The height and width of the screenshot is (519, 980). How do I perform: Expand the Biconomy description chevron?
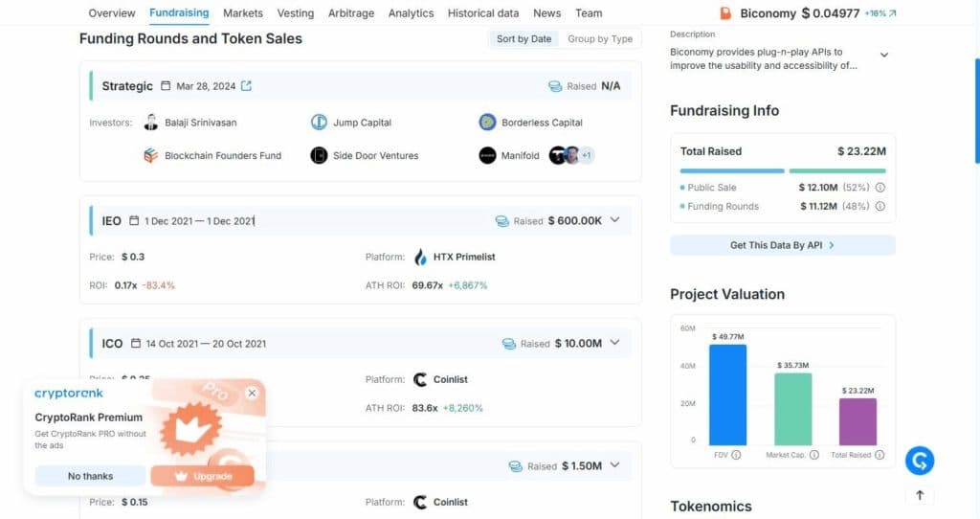pyautogui.click(x=884, y=55)
